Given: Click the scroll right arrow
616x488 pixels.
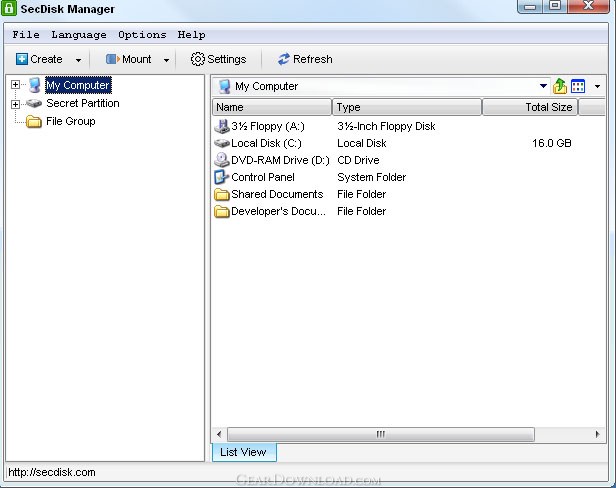Looking at the screenshot, I should (x=597, y=434).
